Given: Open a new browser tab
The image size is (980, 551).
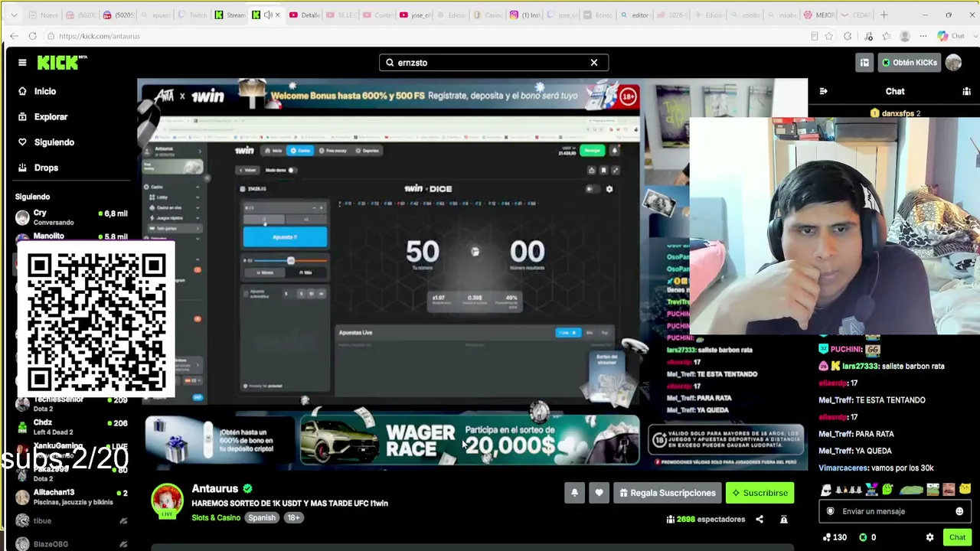Looking at the screenshot, I should 884,15.
